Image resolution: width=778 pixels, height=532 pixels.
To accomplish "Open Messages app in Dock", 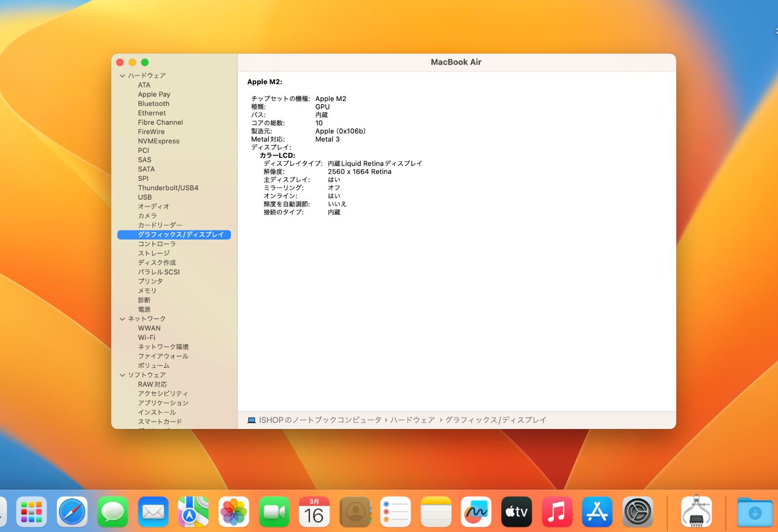I will 112,512.
